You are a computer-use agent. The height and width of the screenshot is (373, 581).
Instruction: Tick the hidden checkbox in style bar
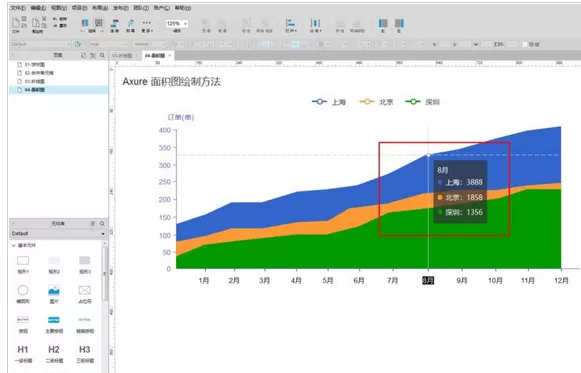click(x=525, y=44)
